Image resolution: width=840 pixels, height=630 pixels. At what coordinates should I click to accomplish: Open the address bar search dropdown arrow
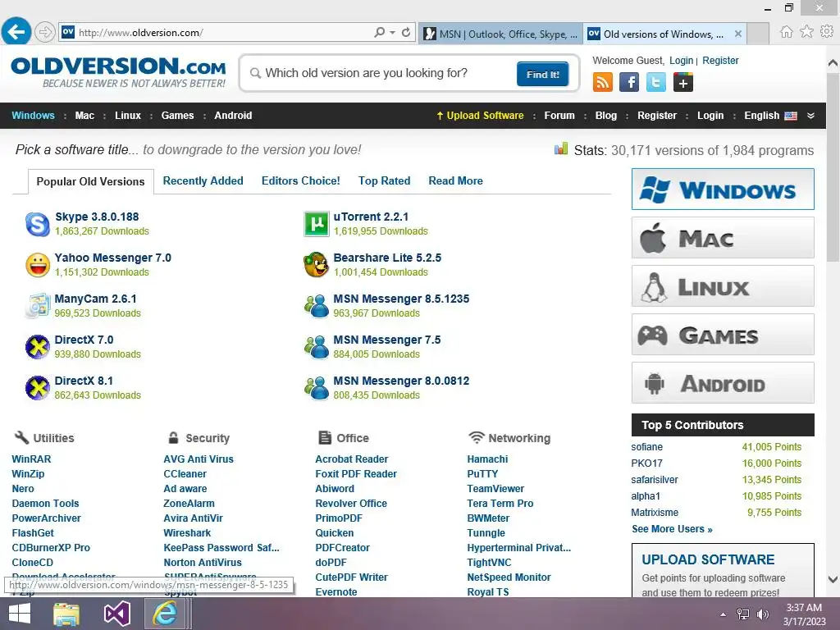(x=393, y=32)
